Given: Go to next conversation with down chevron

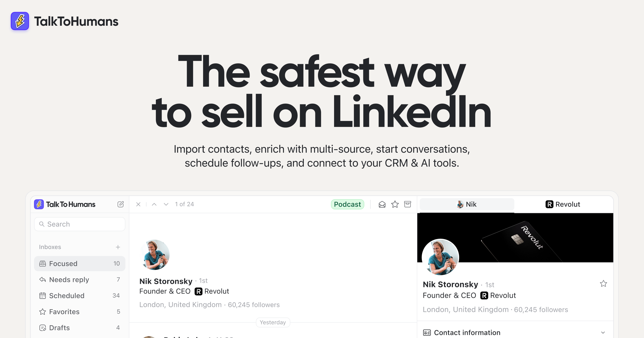Looking at the screenshot, I should 166,204.
